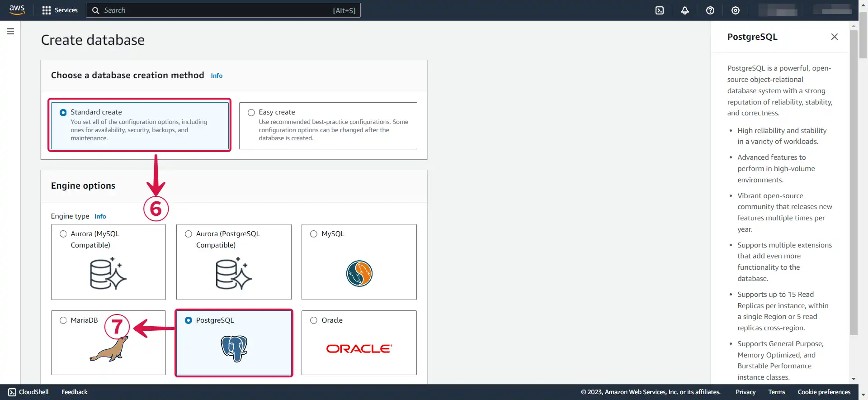This screenshot has height=400, width=868.
Task: Click the PostgreSQL help panel title
Action: 752,37
